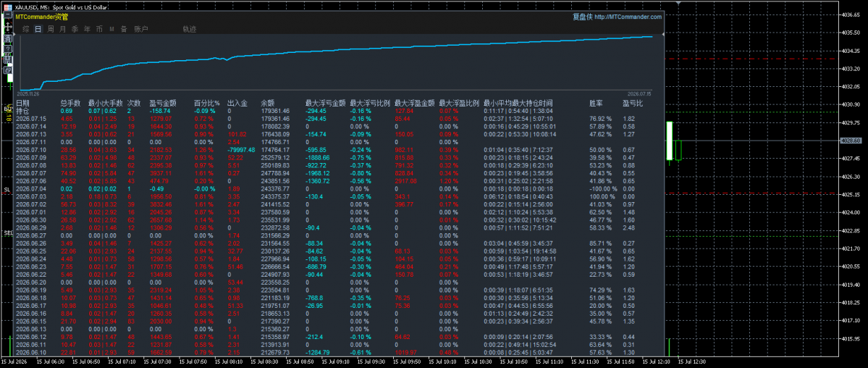Open the question mark help icon

pyautogui.click(x=8, y=49)
